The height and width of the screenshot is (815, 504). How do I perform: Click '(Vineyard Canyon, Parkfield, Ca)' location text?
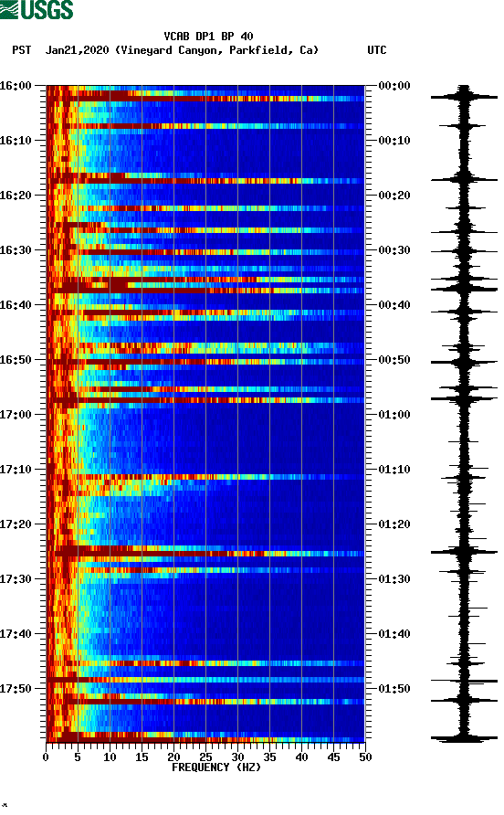point(216,50)
